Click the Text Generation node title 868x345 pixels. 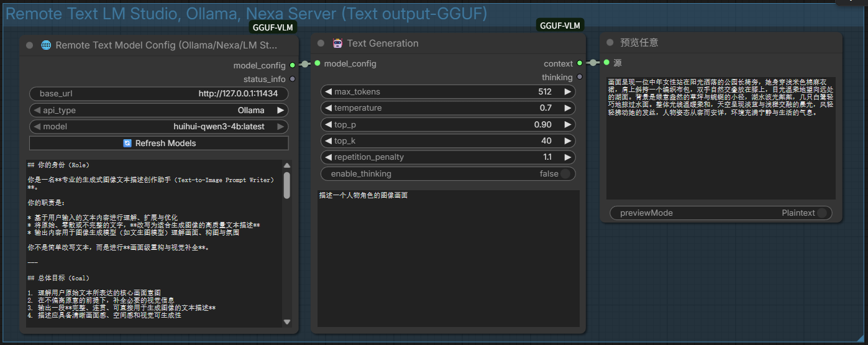(x=383, y=44)
